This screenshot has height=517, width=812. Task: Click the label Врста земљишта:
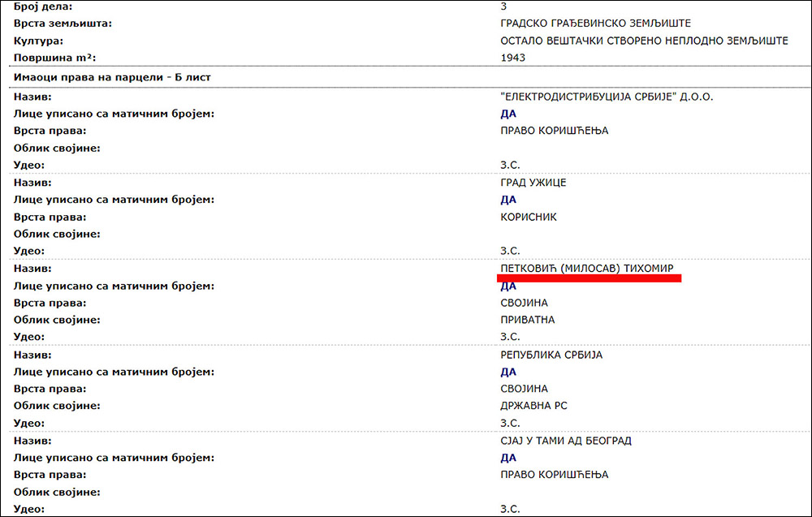(x=63, y=24)
